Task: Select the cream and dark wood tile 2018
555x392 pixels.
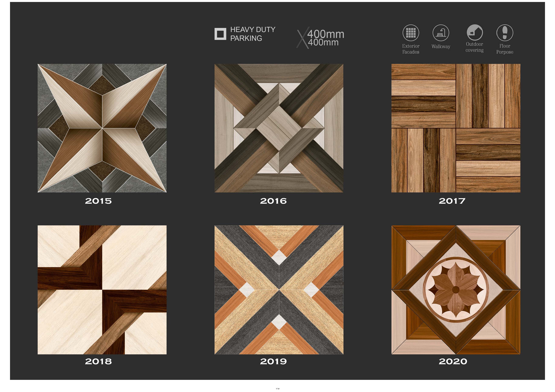Action: pos(102,290)
